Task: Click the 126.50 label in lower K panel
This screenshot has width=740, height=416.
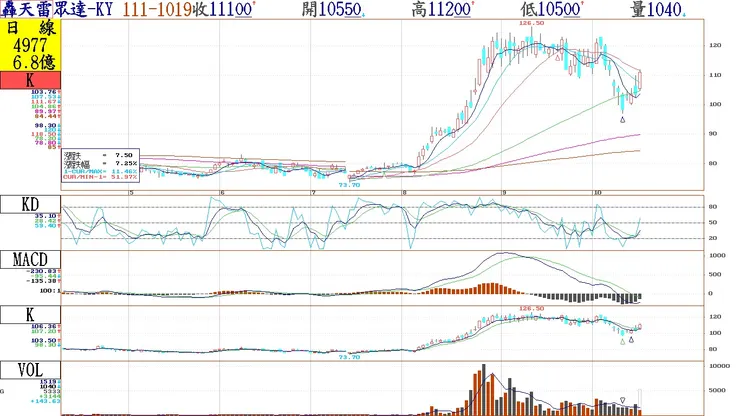Action: point(531,308)
